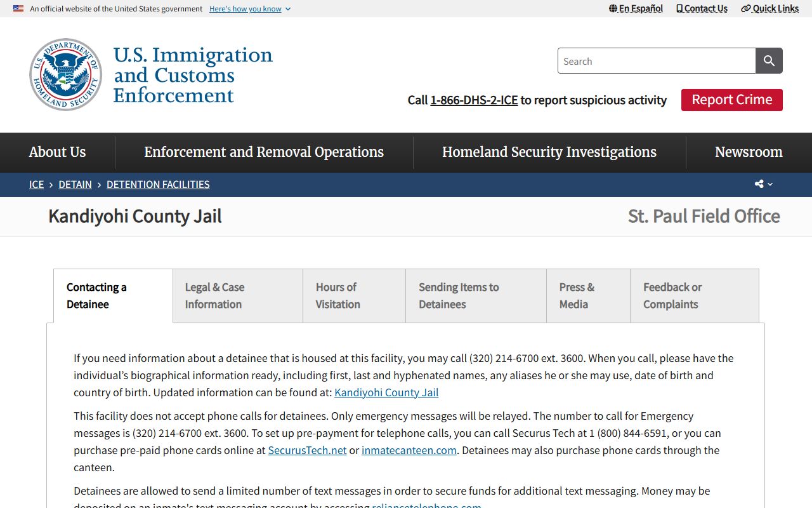
Task: Follow the Kandiyohi County Jail link
Action: (x=386, y=392)
